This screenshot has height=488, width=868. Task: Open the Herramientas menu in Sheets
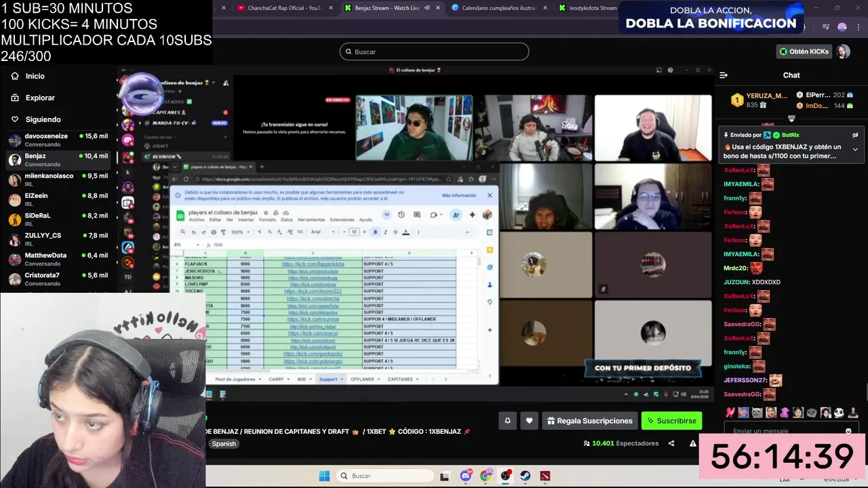311,220
